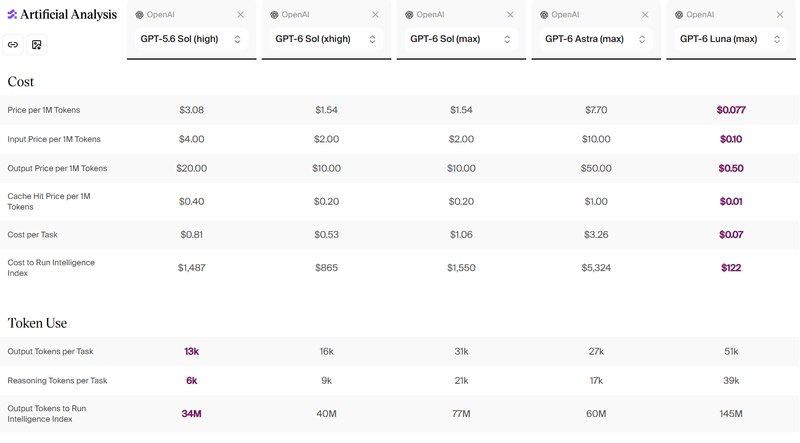Click the OpenAI logo above GPT-5.6 Sol

point(139,15)
